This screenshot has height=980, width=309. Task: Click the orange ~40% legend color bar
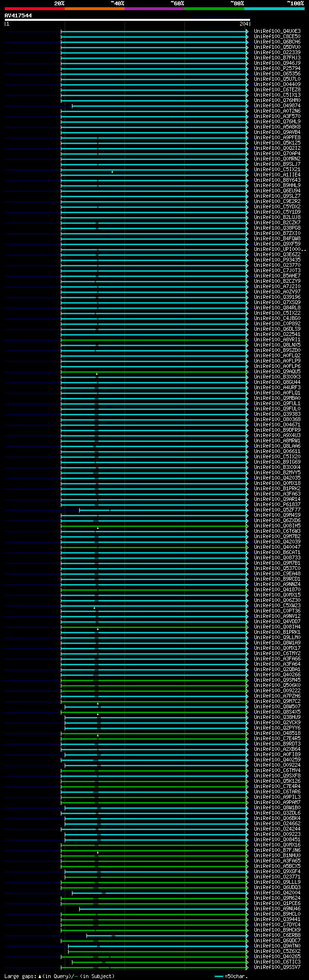[x=94, y=9]
